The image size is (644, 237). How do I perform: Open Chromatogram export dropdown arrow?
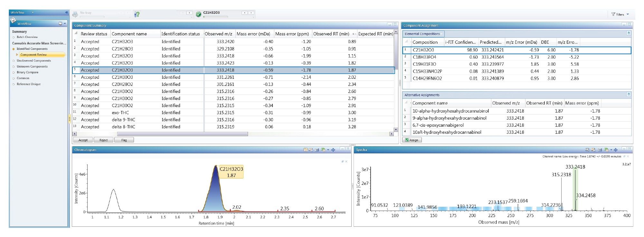pos(328,150)
